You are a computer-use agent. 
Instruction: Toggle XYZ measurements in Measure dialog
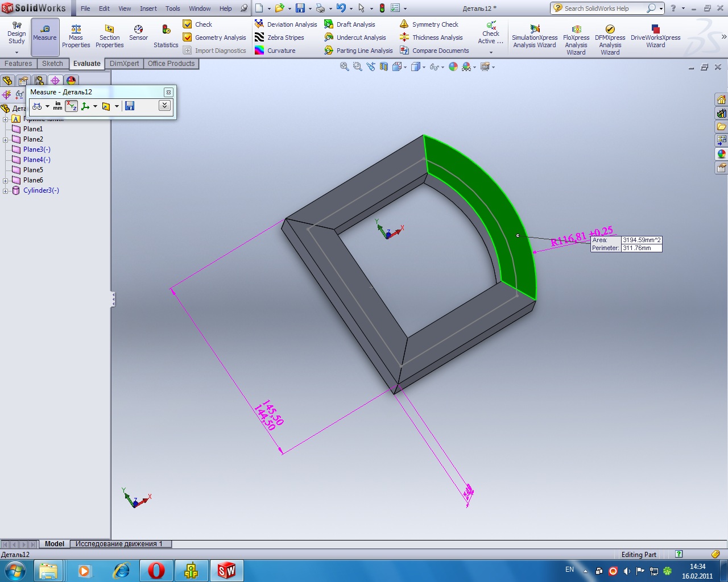[x=71, y=106]
